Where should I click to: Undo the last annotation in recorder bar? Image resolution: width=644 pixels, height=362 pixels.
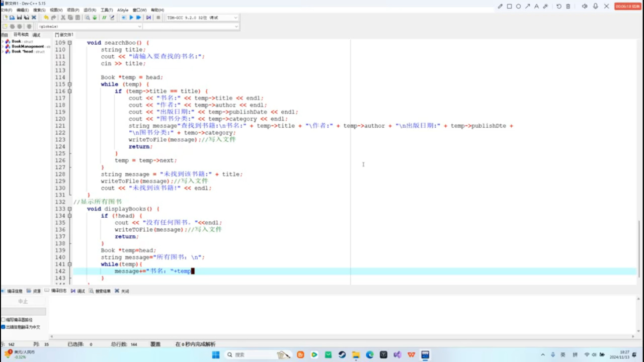[x=559, y=6]
